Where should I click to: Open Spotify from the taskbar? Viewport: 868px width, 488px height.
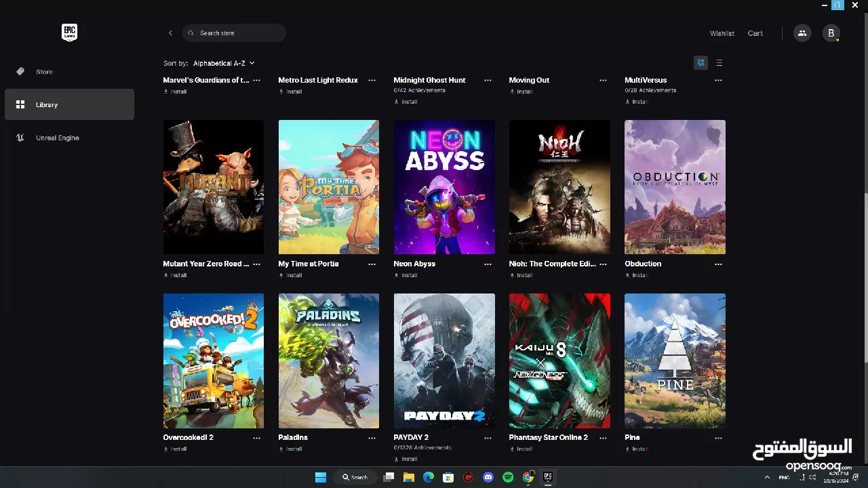pos(508,477)
